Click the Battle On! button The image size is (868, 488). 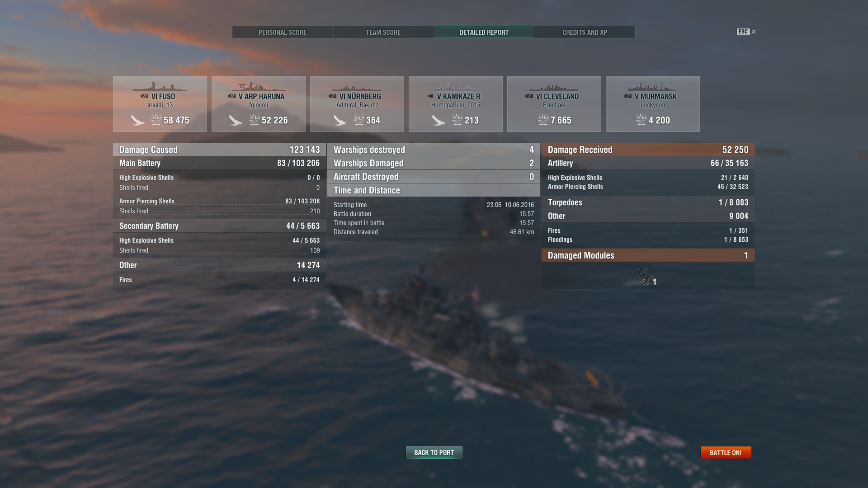[x=726, y=452]
